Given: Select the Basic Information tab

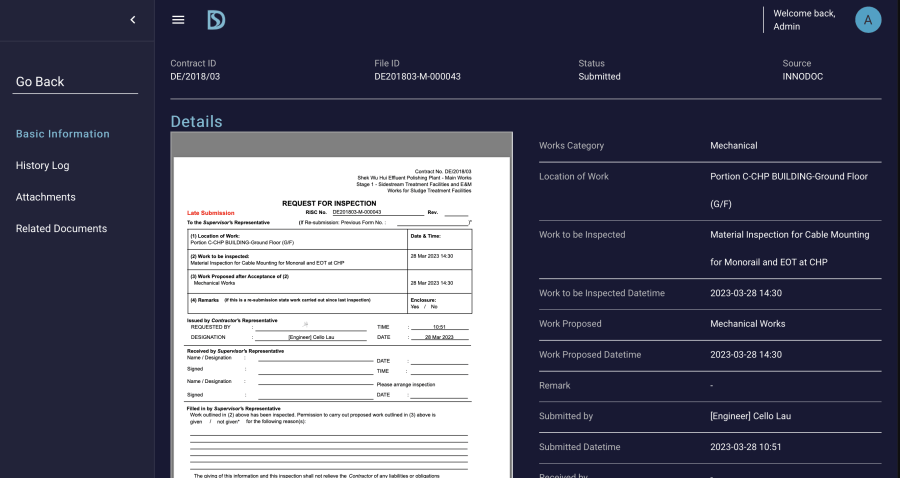Looking at the screenshot, I should tap(63, 134).
